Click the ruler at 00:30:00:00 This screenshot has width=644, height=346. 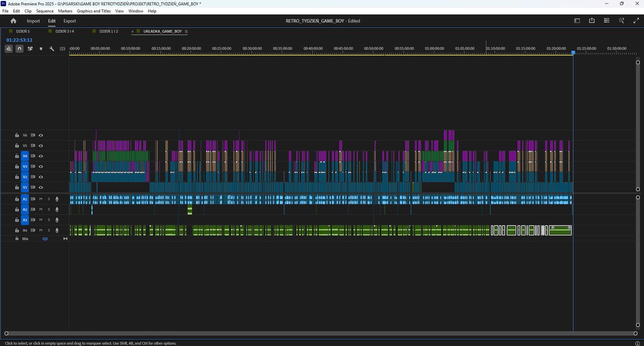coord(253,48)
